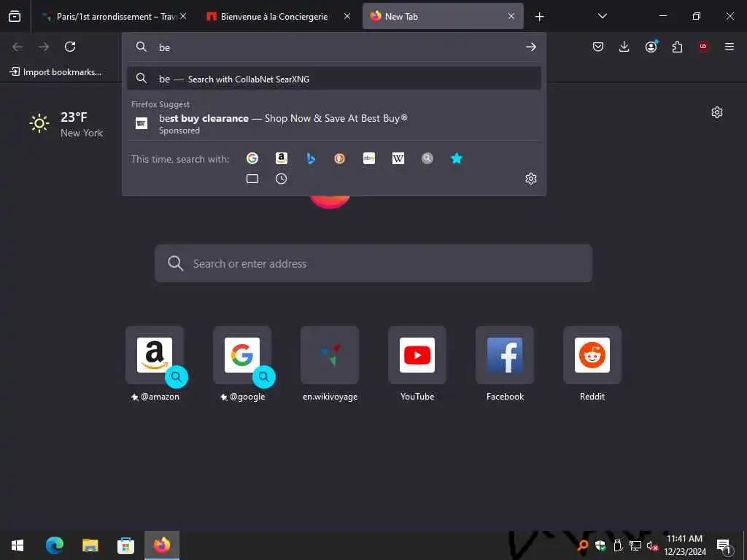Open the network tray icon
This screenshot has width=747, height=560.
point(635,545)
